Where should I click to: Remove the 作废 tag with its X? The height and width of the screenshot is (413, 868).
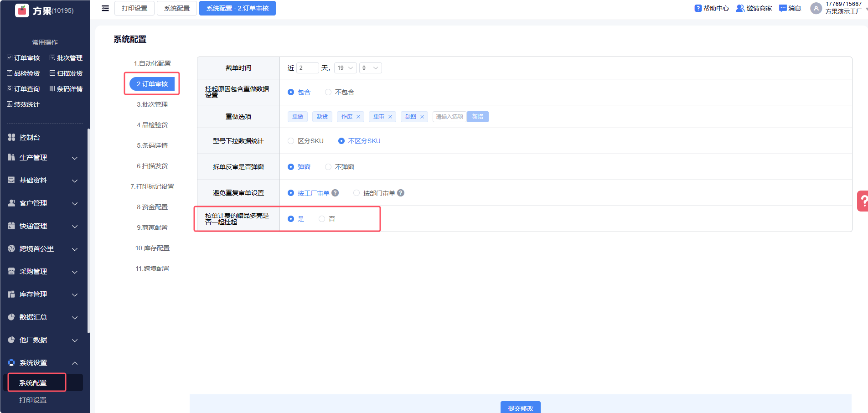[x=358, y=117]
